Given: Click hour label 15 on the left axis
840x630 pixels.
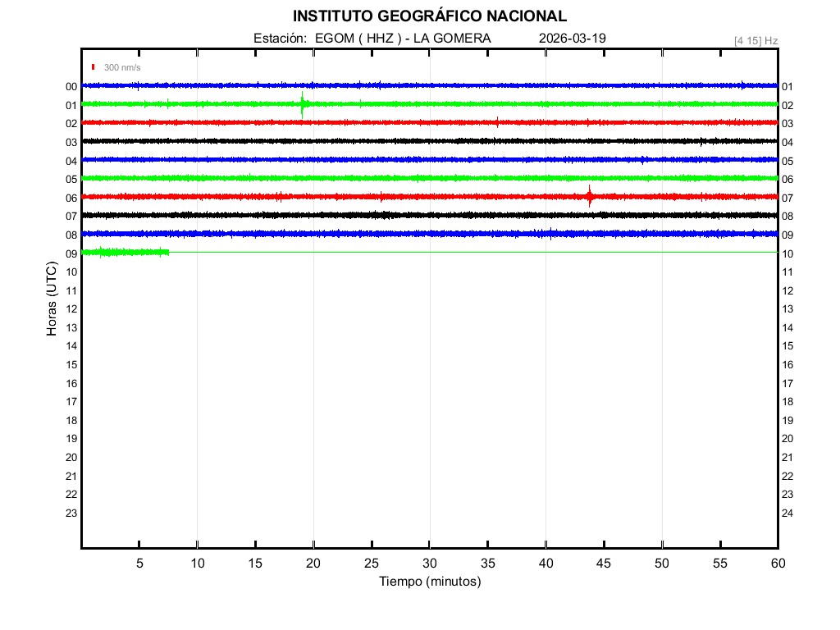Looking at the screenshot, I should coord(71,365).
